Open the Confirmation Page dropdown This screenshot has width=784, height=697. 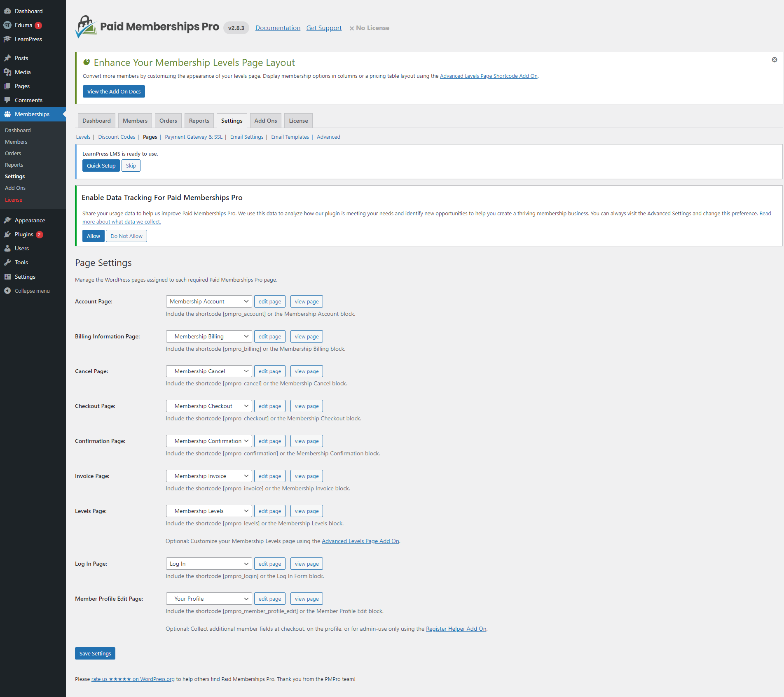coord(209,441)
